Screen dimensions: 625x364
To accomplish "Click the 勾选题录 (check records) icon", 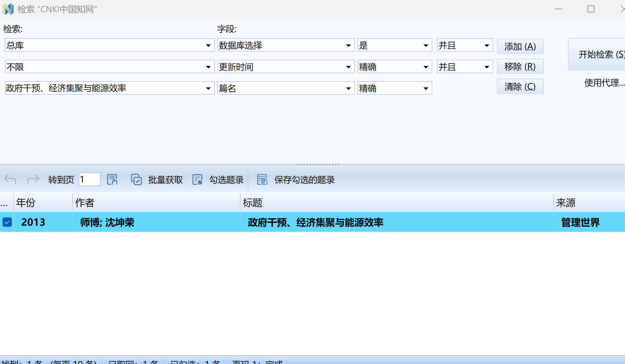I will tap(197, 179).
